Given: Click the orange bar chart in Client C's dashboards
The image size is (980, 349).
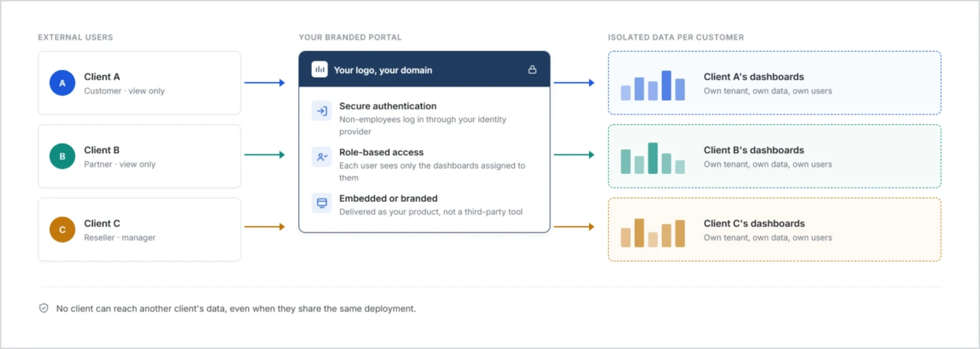Looking at the screenshot, I should (x=653, y=233).
